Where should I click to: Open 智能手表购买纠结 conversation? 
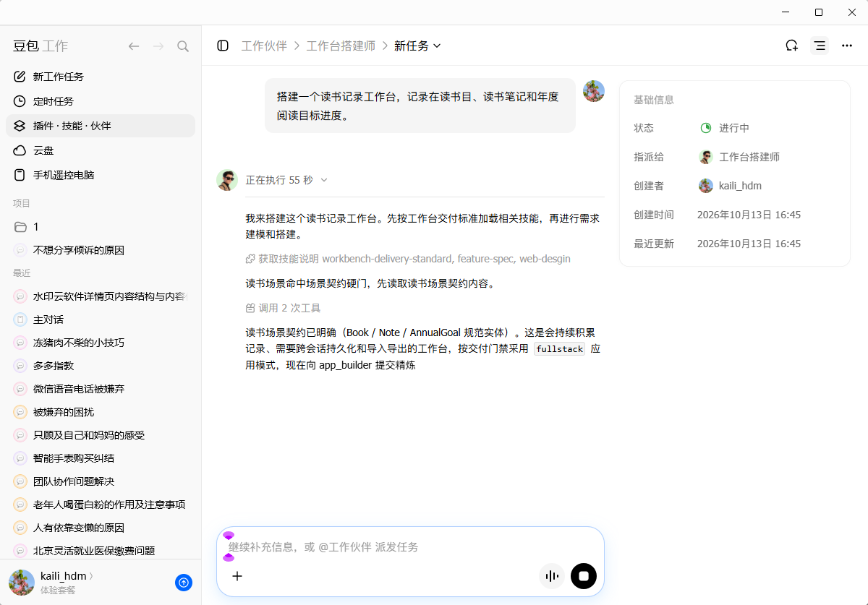[x=101, y=458]
